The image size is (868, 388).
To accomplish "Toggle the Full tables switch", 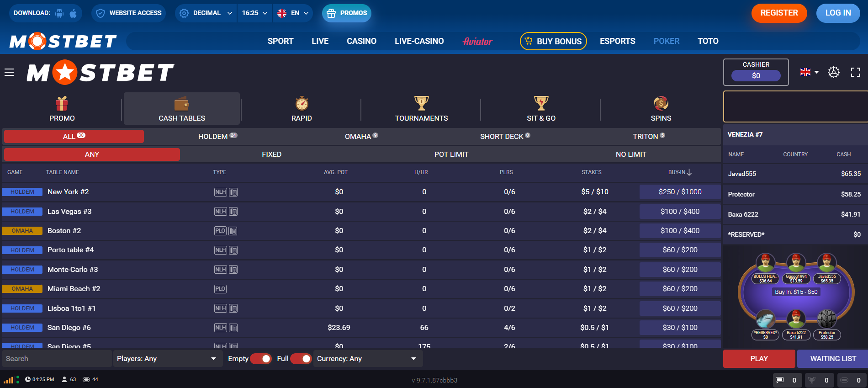I will [301, 359].
